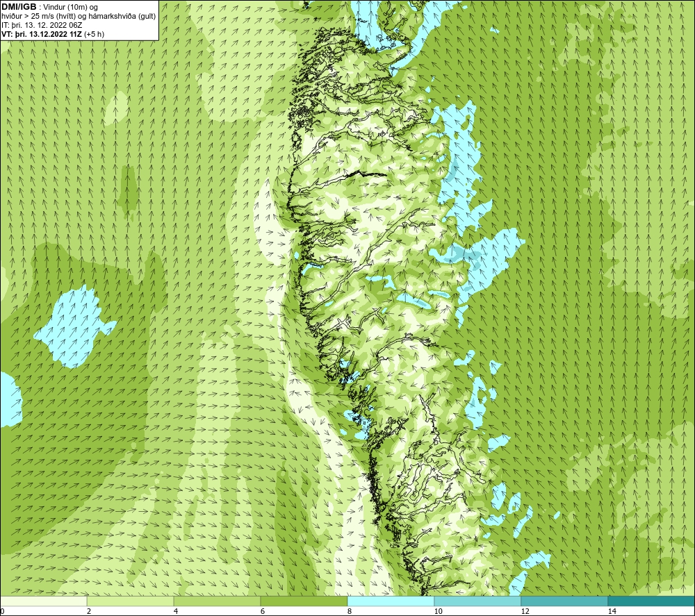The width and height of the screenshot is (695, 616).
Task: Click the scale label 14
Action: [x=612, y=611]
